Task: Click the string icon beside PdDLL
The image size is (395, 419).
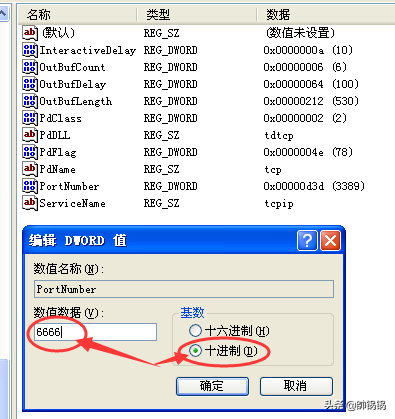Action: tap(30, 135)
